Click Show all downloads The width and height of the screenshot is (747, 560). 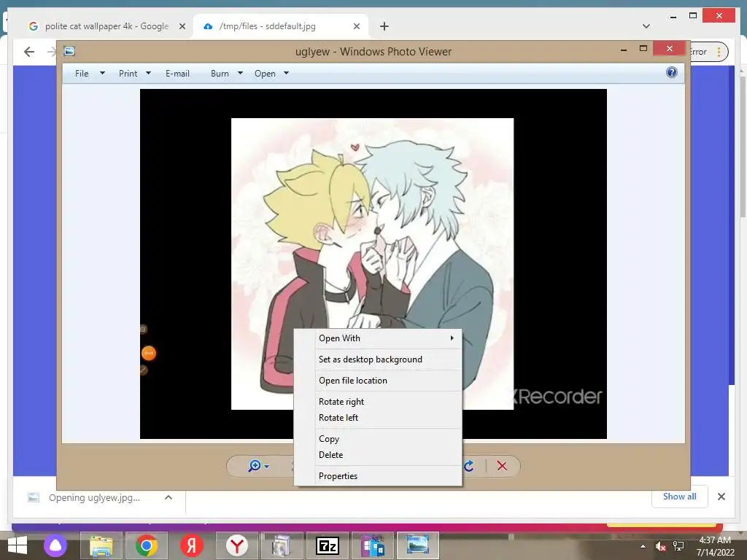[x=679, y=497]
